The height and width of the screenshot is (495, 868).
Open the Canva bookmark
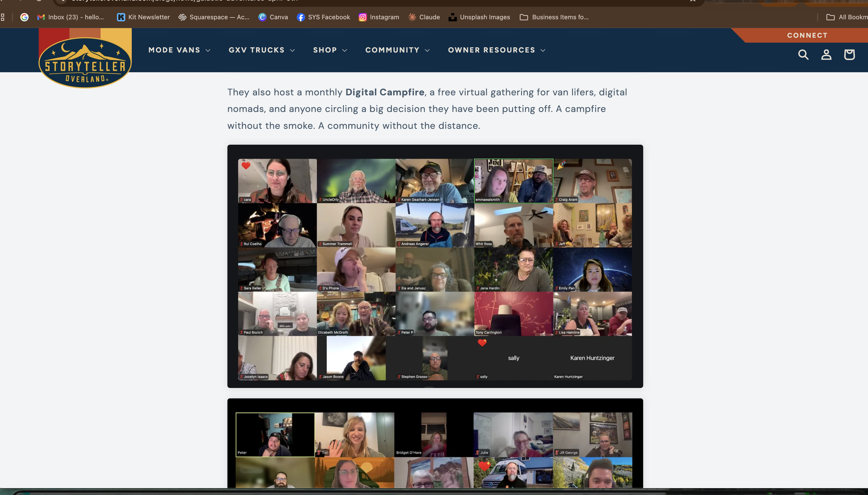click(273, 17)
